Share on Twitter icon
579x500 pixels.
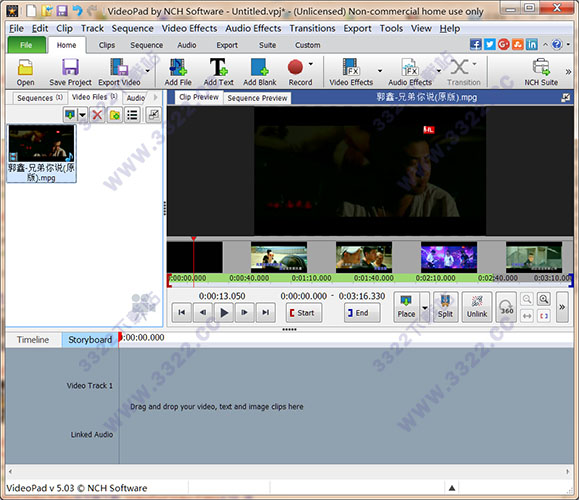(490, 45)
